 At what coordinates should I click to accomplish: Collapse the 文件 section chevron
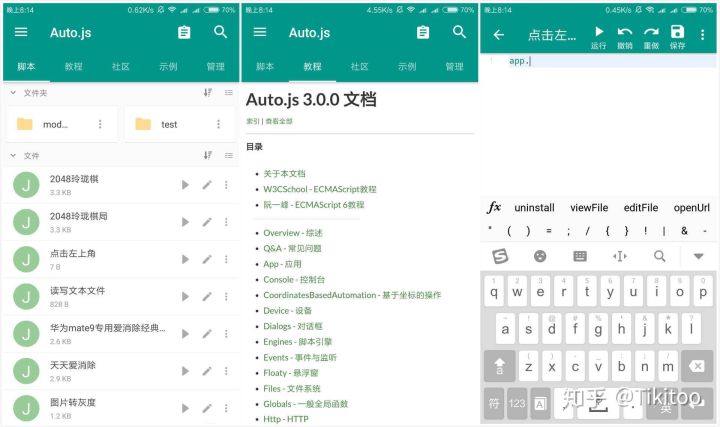[x=13, y=156]
